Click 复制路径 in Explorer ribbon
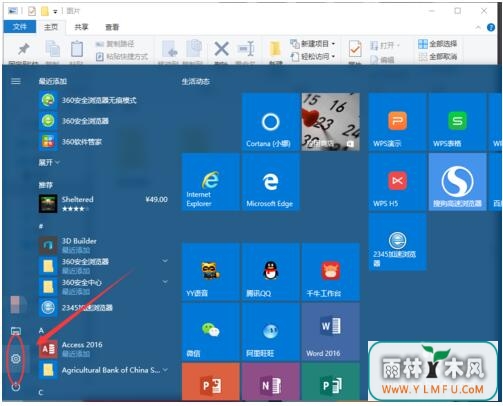 (115, 44)
